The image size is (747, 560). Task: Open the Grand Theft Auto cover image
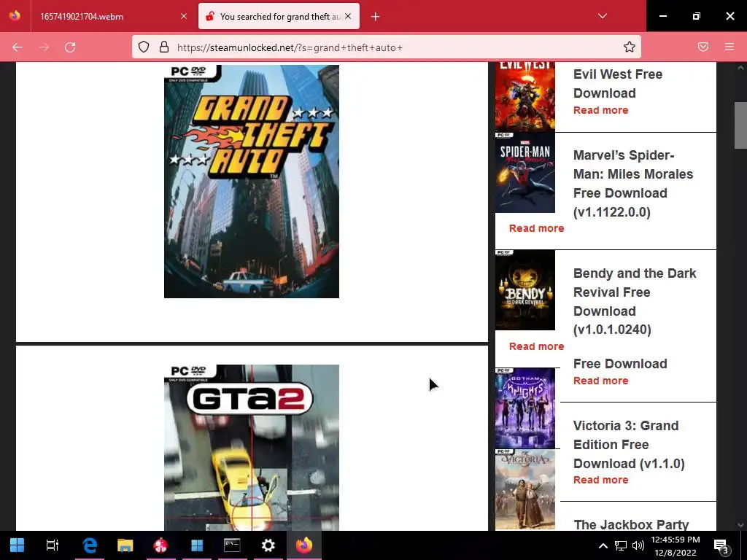tap(252, 182)
